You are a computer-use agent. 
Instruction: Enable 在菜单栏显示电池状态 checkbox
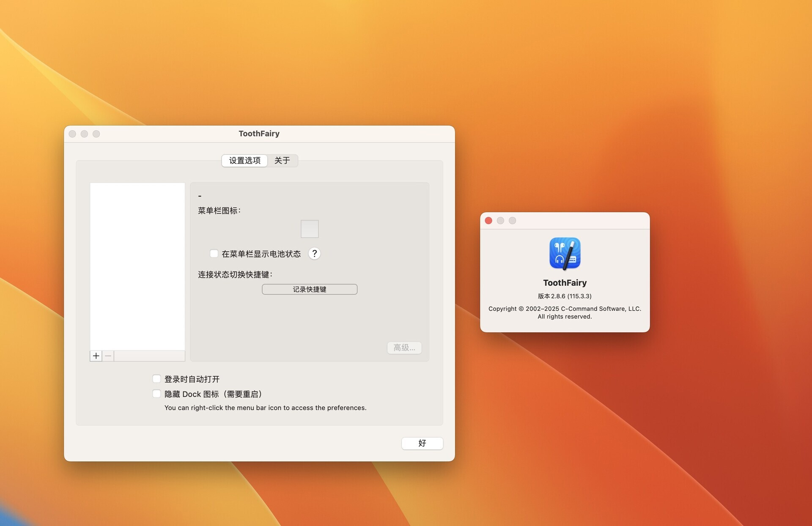[x=214, y=254]
